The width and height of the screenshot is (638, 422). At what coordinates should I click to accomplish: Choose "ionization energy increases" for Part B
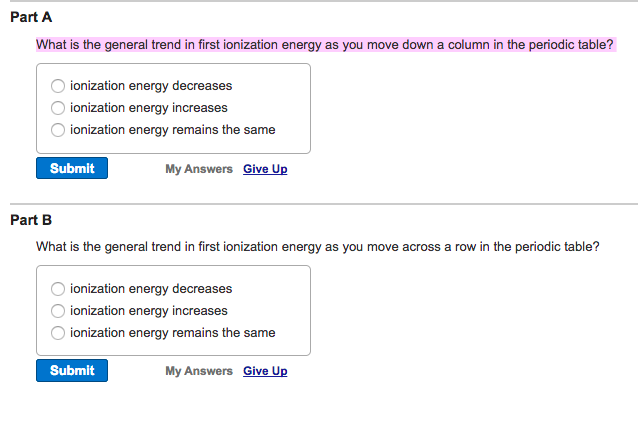(x=59, y=311)
